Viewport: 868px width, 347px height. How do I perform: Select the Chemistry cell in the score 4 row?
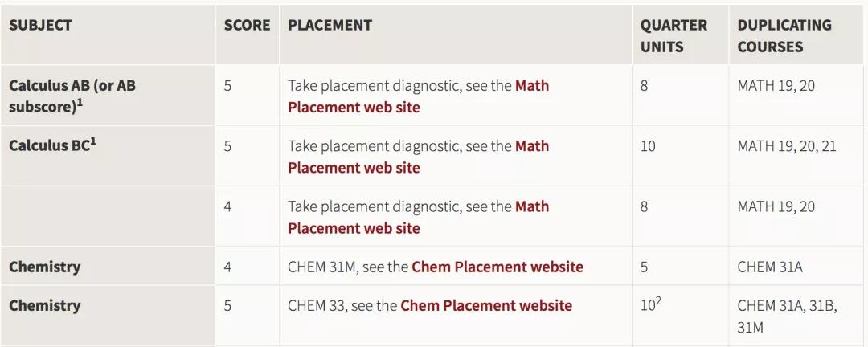coord(45,267)
